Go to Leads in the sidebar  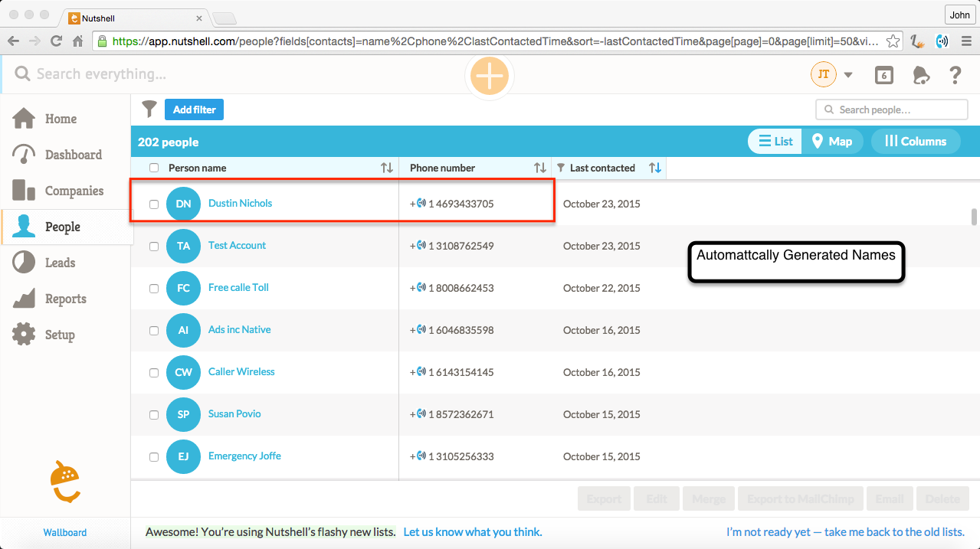(60, 263)
